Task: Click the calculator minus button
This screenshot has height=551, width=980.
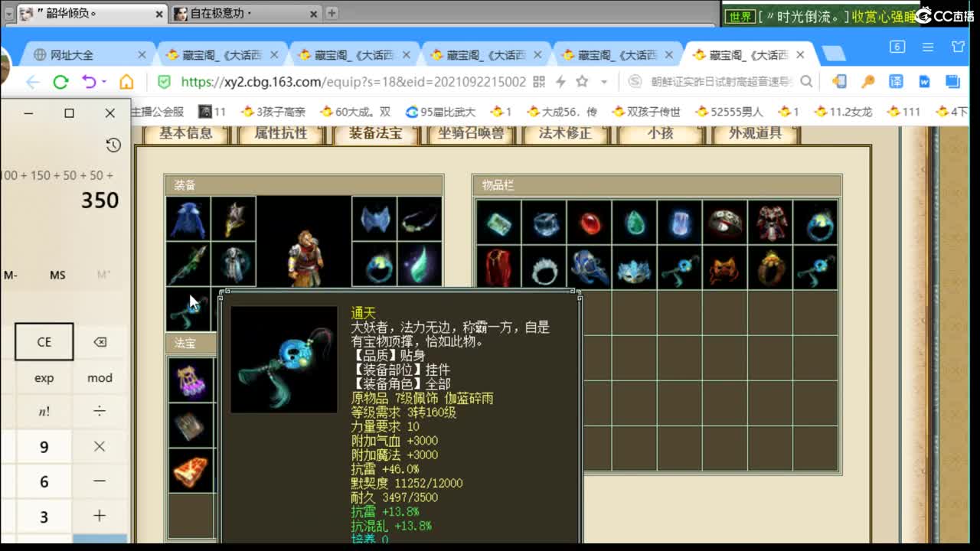Action: [100, 481]
